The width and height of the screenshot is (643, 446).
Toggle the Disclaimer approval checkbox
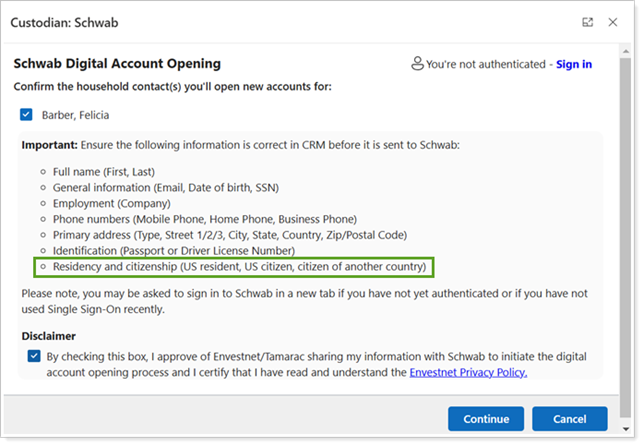[35, 356]
